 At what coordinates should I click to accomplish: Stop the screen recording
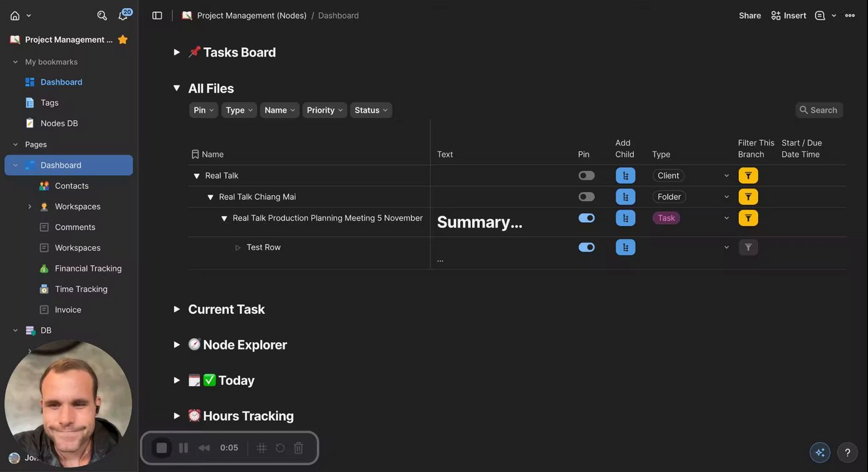point(161,448)
